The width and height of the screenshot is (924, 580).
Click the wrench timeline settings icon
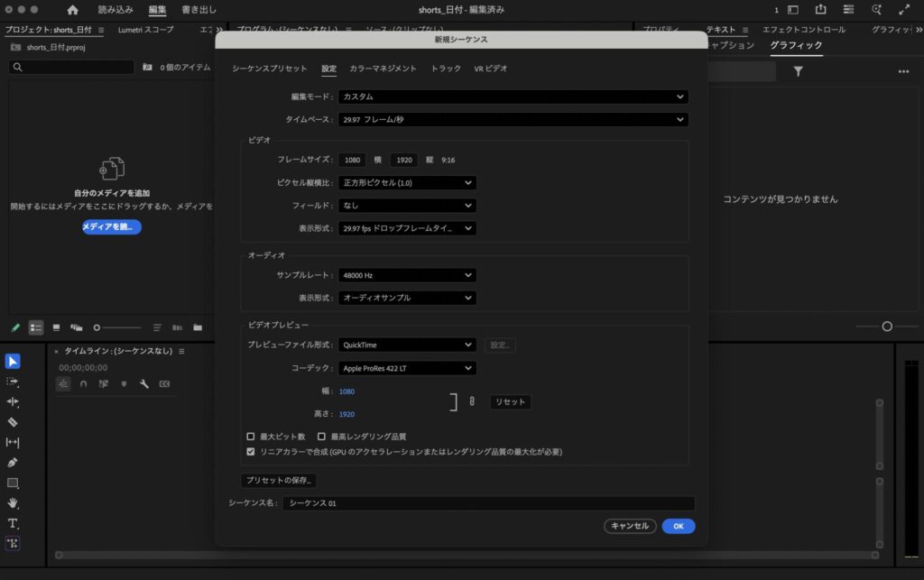pos(143,383)
